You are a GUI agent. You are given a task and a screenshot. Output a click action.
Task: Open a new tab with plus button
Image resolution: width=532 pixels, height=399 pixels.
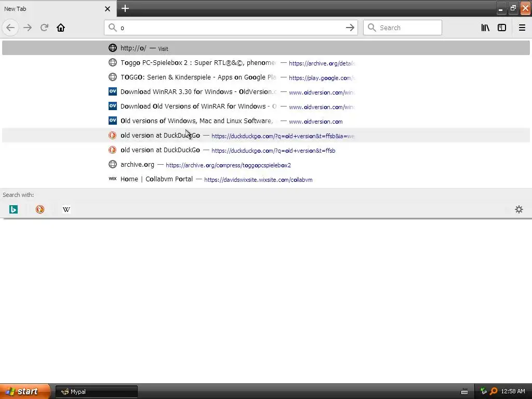125,8
